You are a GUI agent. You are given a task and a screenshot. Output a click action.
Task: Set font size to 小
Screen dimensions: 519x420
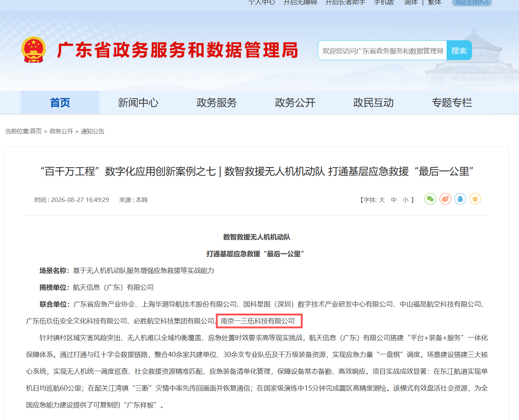click(406, 200)
